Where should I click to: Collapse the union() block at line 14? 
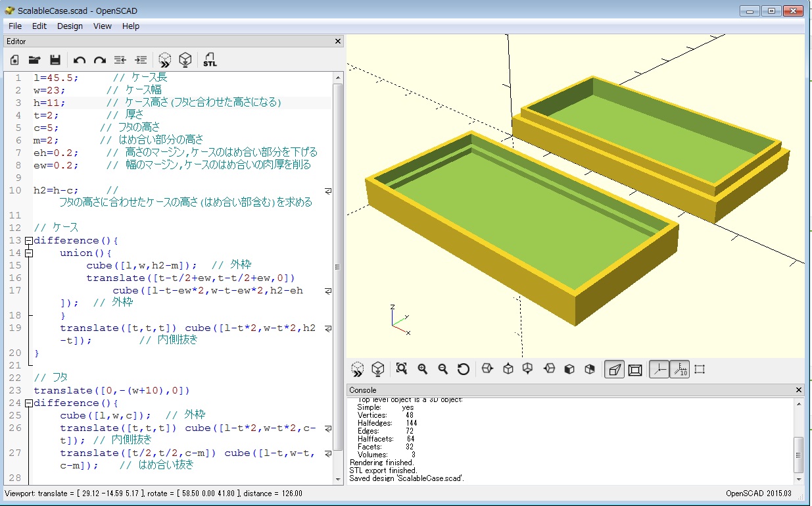(29, 253)
